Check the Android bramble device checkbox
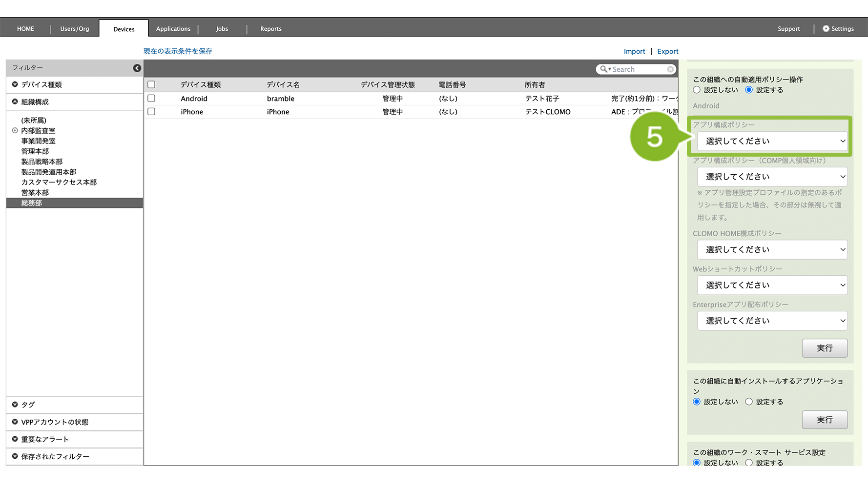 click(151, 98)
